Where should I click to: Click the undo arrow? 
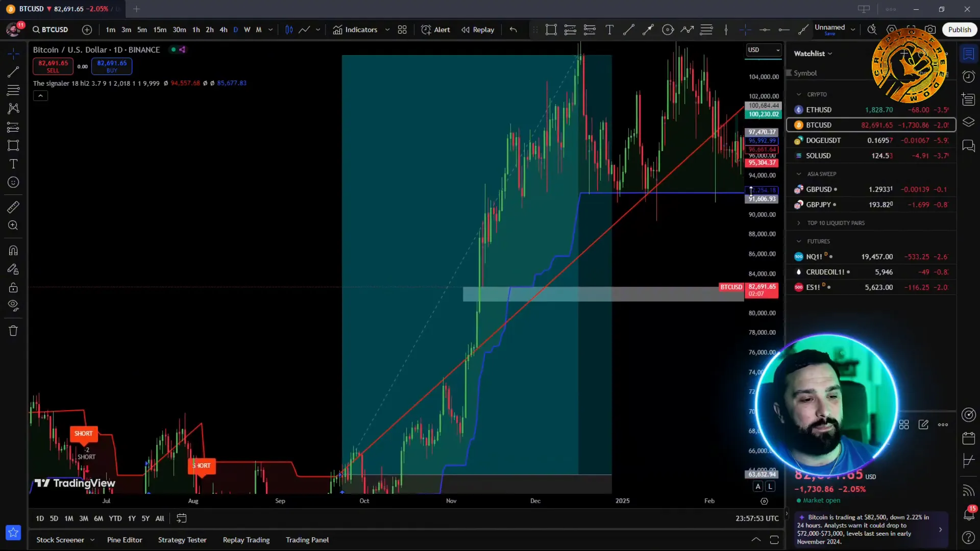pos(513,30)
